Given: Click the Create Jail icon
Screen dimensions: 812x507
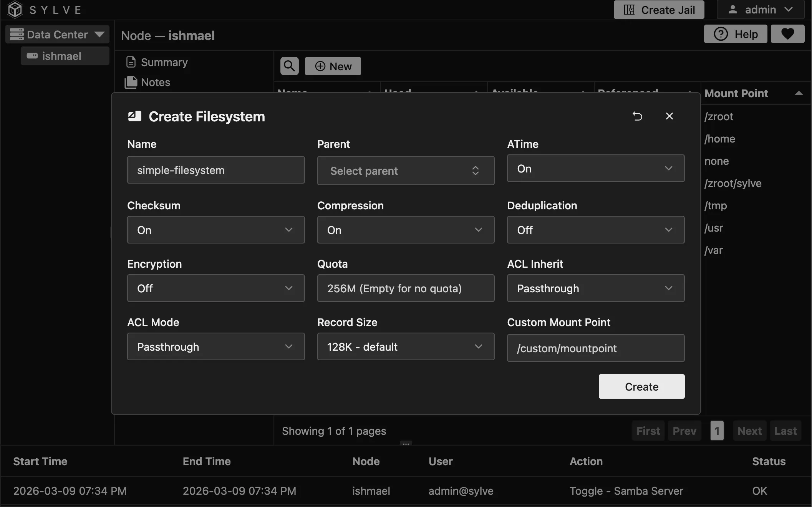Looking at the screenshot, I should coord(629,10).
